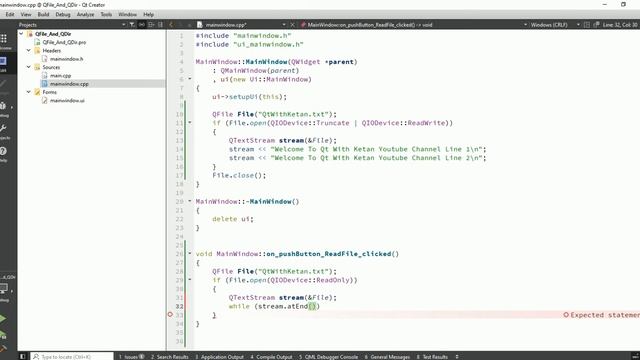Click the Line 32, Col position indicator
Screen dimensions: 640x360
620,25
